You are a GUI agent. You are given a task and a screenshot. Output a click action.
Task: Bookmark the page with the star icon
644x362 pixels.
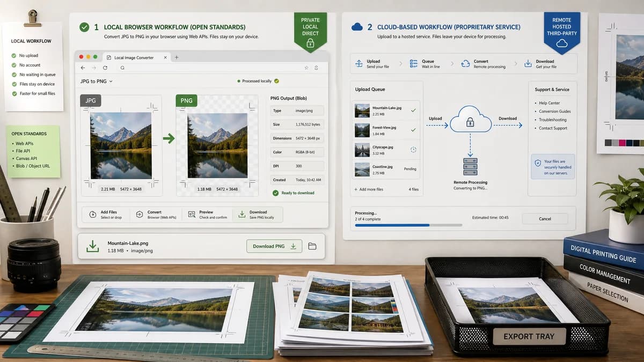coord(306,68)
